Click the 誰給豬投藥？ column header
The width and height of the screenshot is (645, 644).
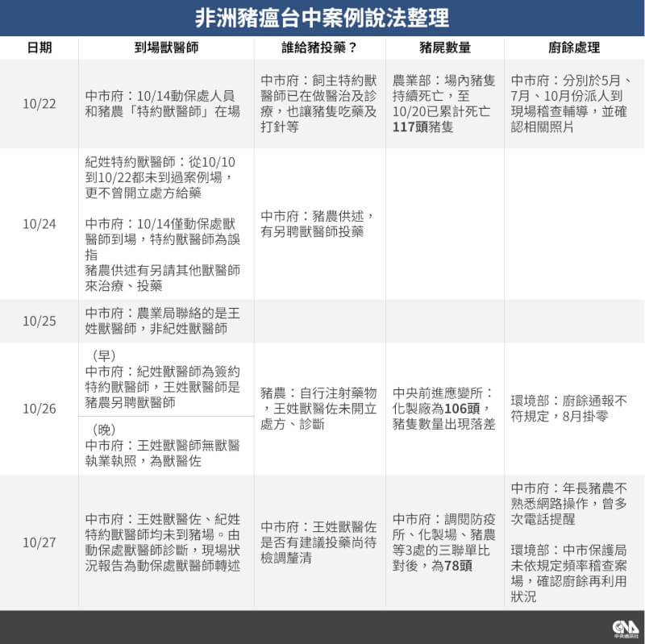pyautogui.click(x=319, y=48)
